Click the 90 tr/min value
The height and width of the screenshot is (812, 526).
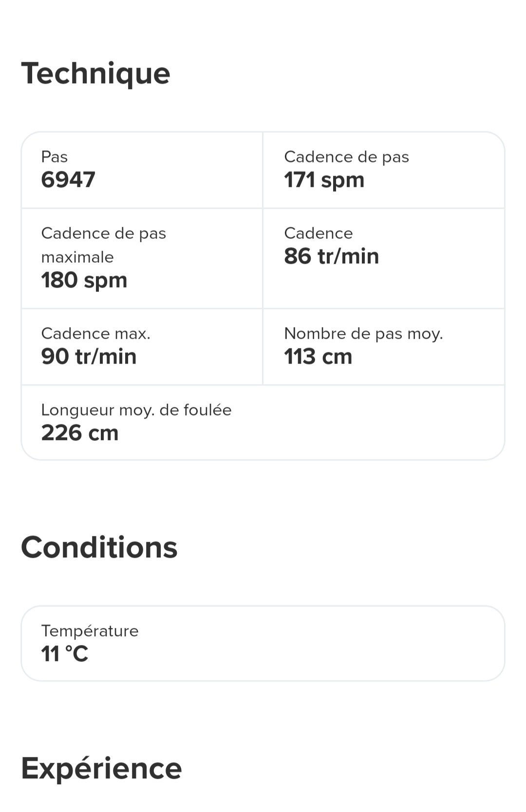(x=89, y=356)
